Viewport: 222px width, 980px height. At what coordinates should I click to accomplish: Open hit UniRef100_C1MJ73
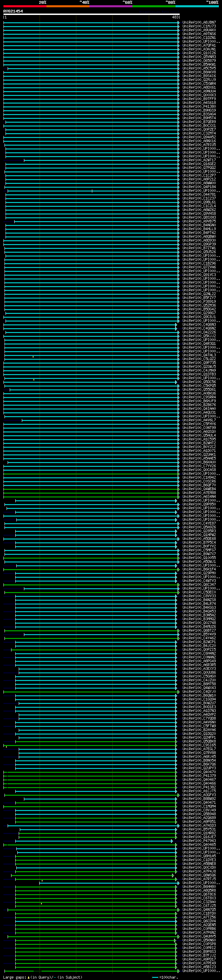coord(199,26)
